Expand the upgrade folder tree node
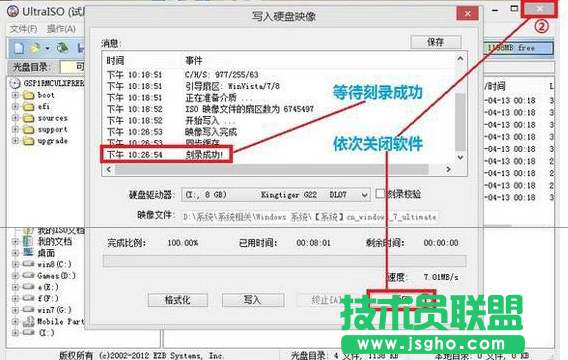Image resolution: width=568 pixels, height=360 pixels. [15, 141]
